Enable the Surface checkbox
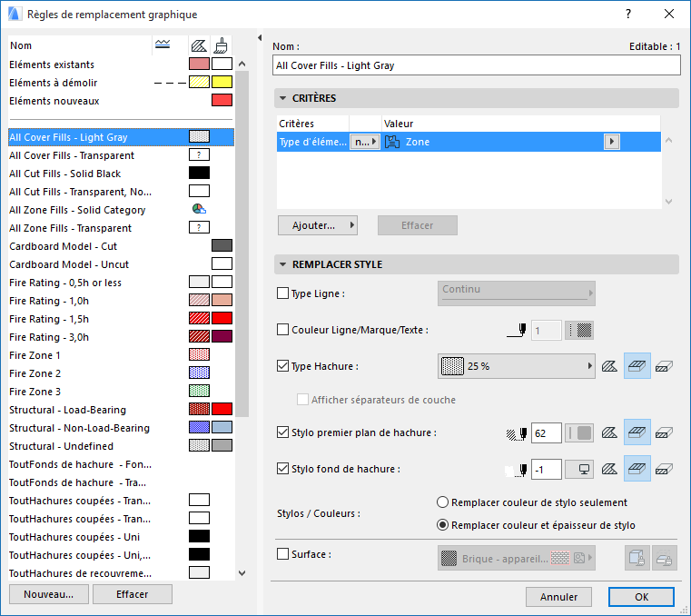The width and height of the screenshot is (691, 616). click(x=282, y=554)
